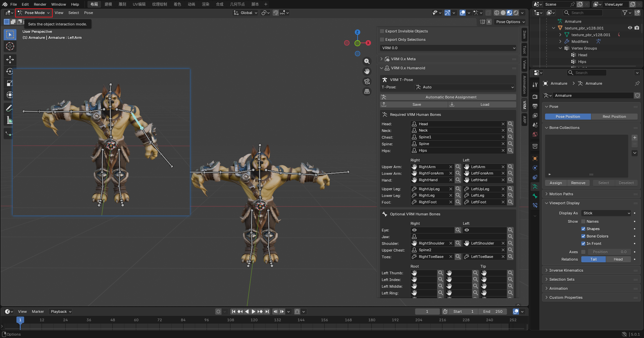Jump to the timeline end frame
The height and width of the screenshot is (338, 644).
pos(267,312)
